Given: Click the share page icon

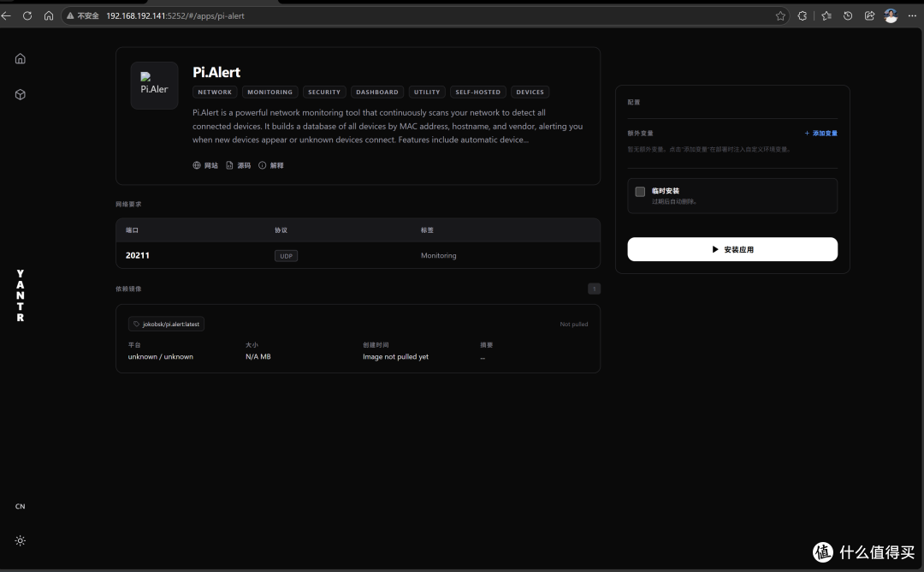Looking at the screenshot, I should point(869,16).
